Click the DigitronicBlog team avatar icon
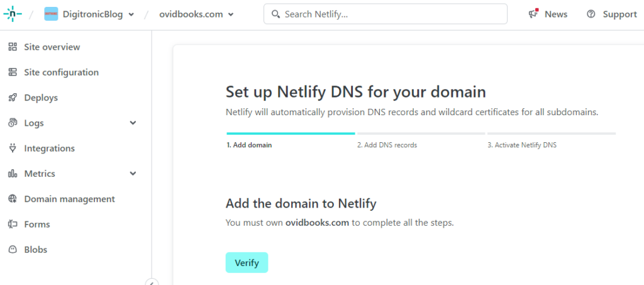 51,14
